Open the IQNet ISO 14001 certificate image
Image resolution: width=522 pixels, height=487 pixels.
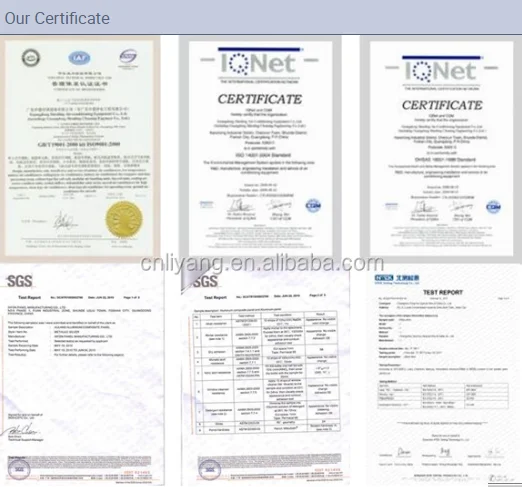tap(260, 147)
